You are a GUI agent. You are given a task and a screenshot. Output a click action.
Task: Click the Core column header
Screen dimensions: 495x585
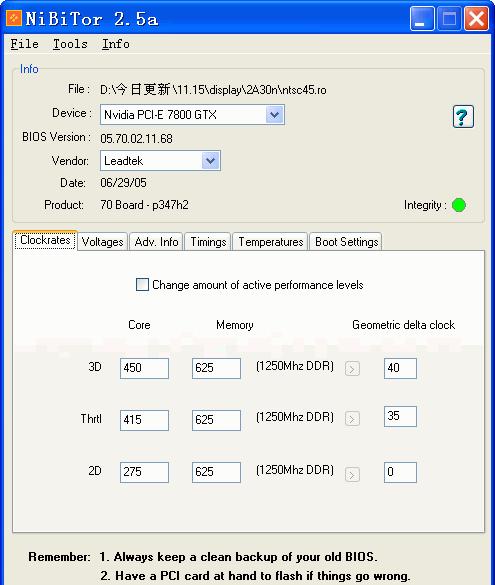139,325
